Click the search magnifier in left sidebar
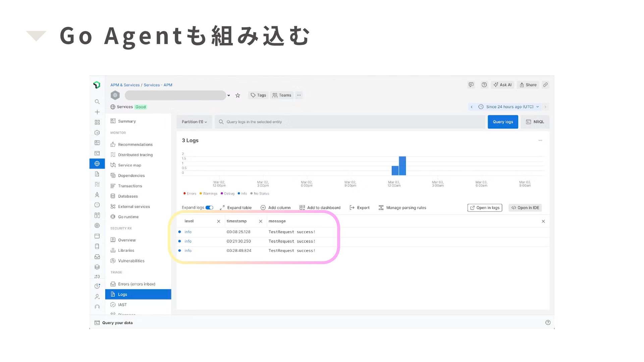Viewport: 644px width, 362px height. tap(97, 102)
